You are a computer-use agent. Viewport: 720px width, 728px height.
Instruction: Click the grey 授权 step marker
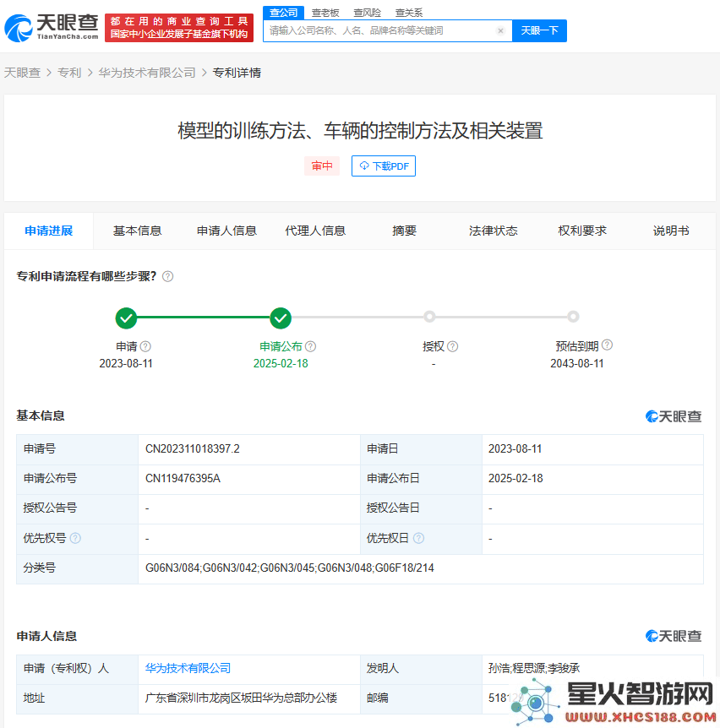coord(429,317)
